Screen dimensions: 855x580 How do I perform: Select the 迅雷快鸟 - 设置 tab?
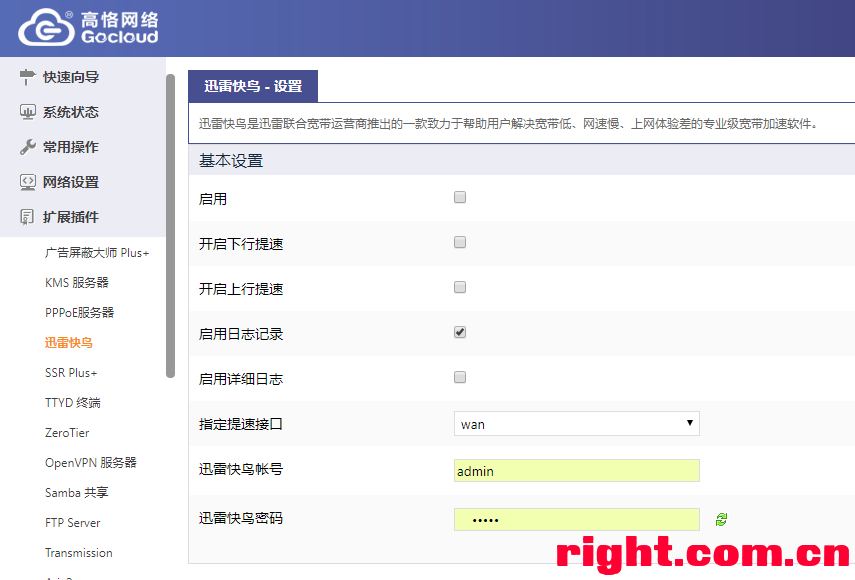[253, 86]
